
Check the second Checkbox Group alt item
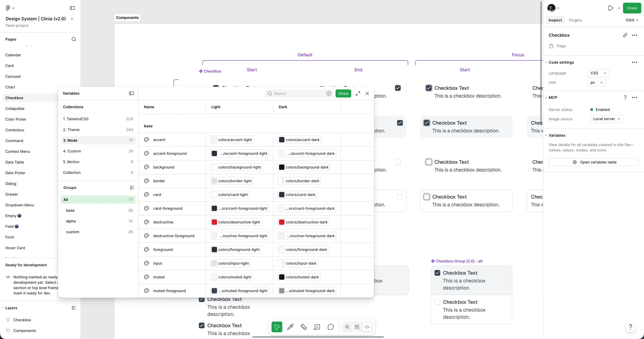[x=437, y=302]
